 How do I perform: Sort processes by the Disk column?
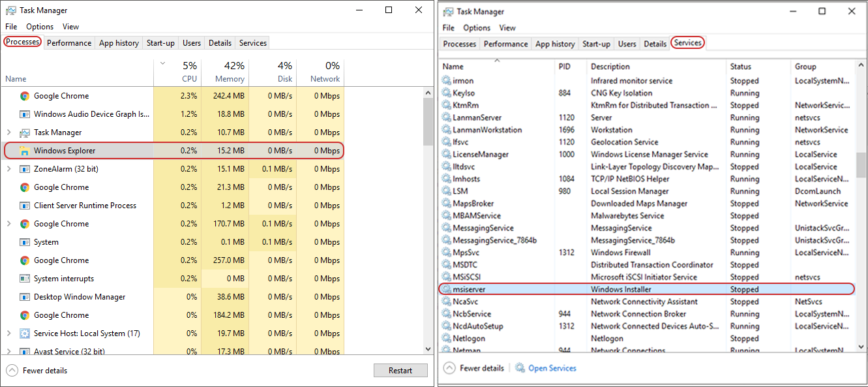273,72
